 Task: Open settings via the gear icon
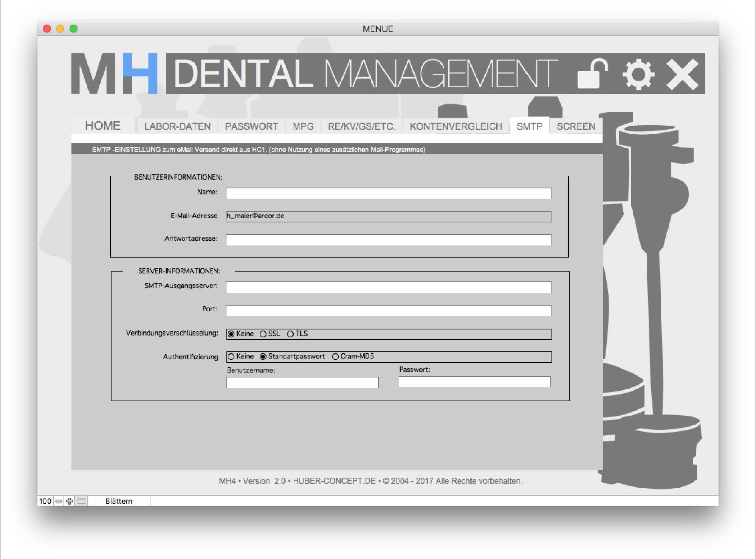pyautogui.click(x=638, y=74)
